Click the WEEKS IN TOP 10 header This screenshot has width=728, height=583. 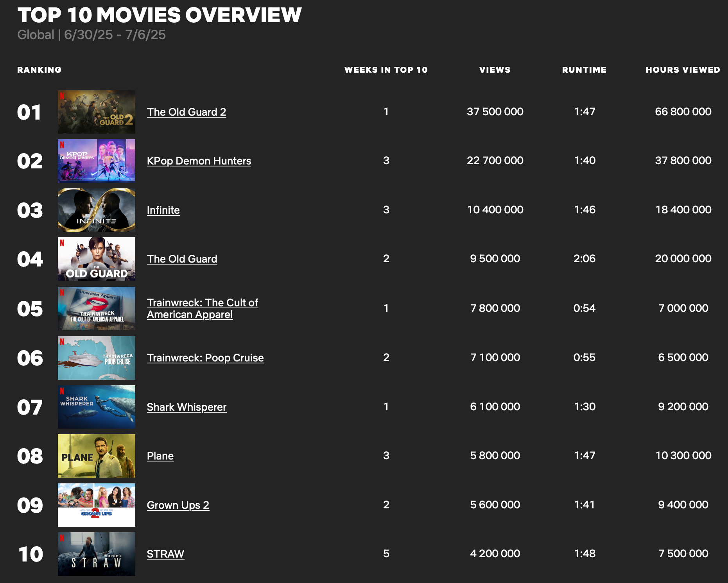point(386,70)
